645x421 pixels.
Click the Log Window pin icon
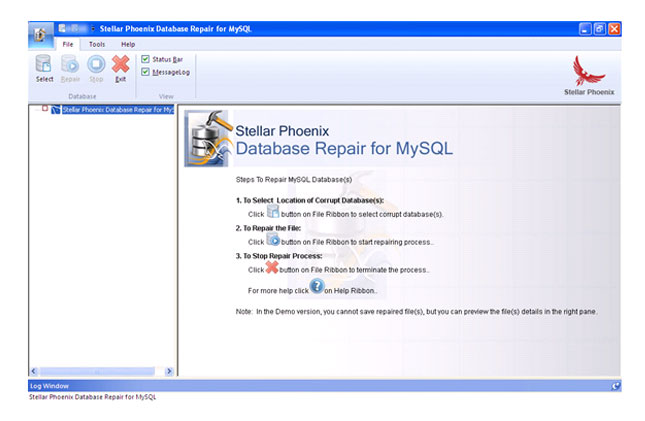point(615,386)
